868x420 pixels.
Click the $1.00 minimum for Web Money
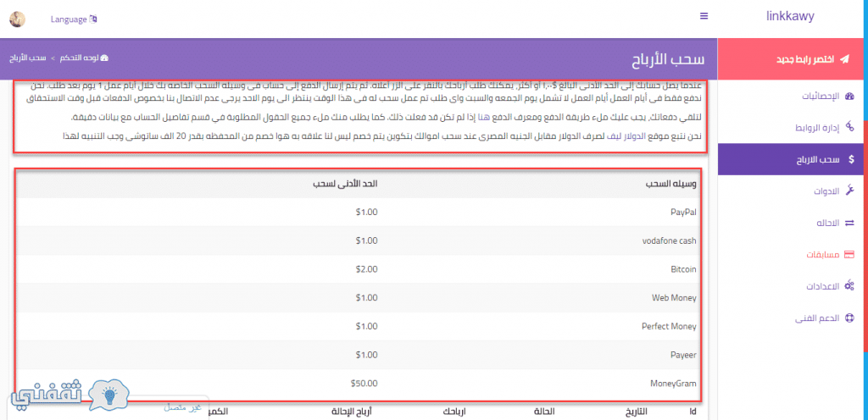pos(366,298)
